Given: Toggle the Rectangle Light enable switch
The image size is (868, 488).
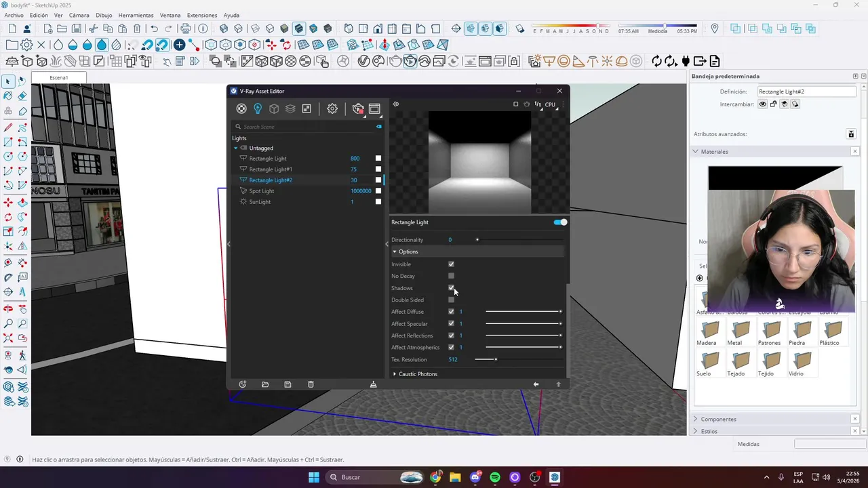Looking at the screenshot, I should tap(560, 222).
